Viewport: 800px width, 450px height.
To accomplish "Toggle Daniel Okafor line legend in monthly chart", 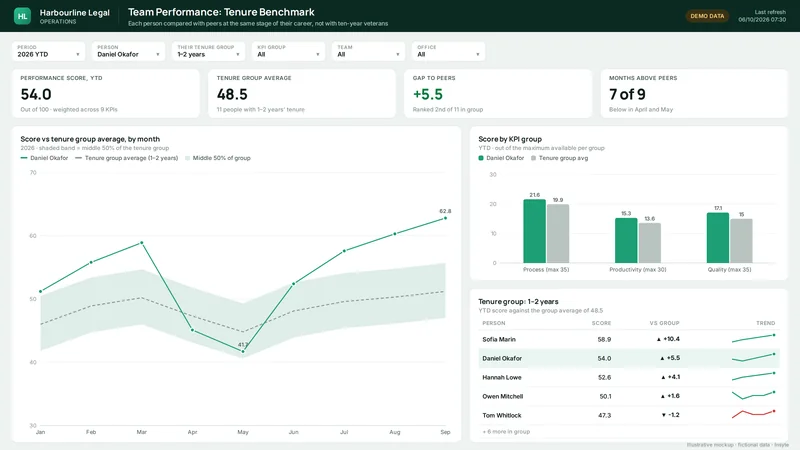I will click(x=44, y=158).
